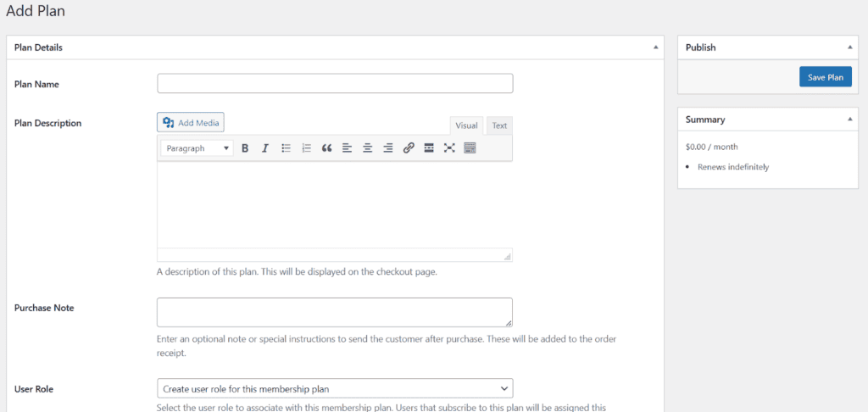Screen dimensions: 868x412
Task: Insert a bulleted list
Action: point(286,148)
